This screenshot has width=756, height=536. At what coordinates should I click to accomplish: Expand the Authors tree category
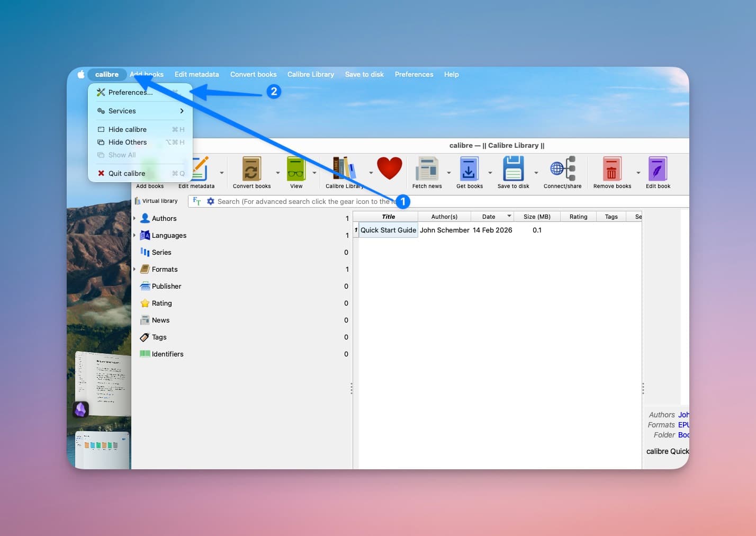point(134,218)
